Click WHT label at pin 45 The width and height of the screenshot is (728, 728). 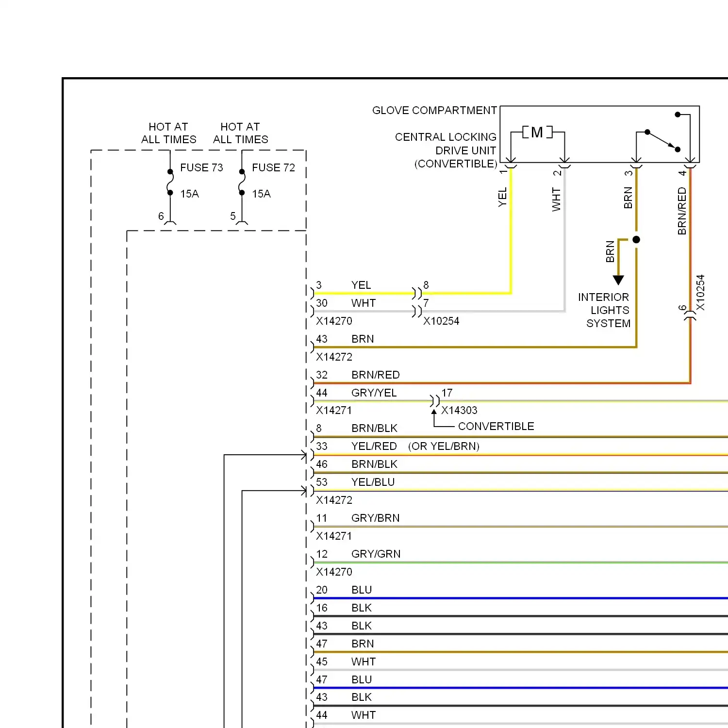(x=364, y=662)
